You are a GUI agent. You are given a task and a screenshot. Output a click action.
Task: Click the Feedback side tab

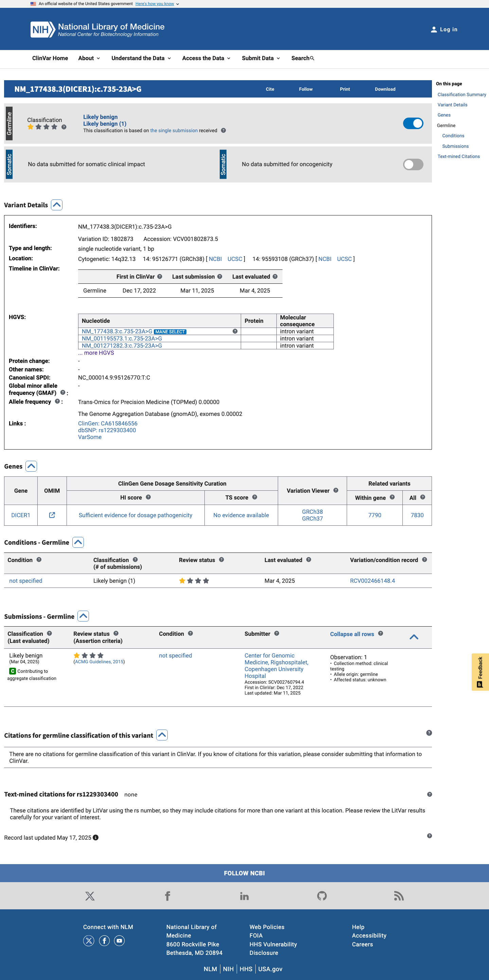480,672
